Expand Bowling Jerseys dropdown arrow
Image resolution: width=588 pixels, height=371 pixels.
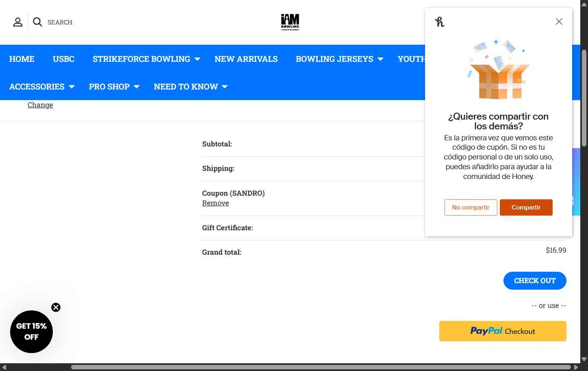click(x=380, y=59)
